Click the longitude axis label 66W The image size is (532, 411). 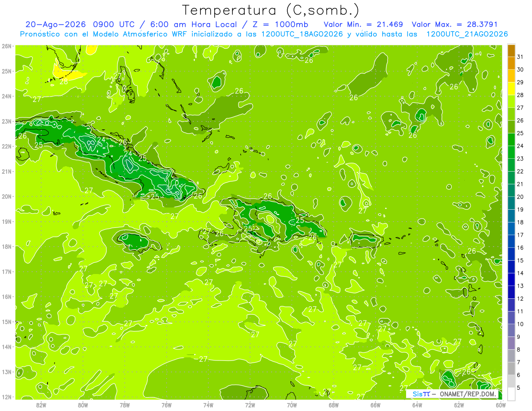376,405
